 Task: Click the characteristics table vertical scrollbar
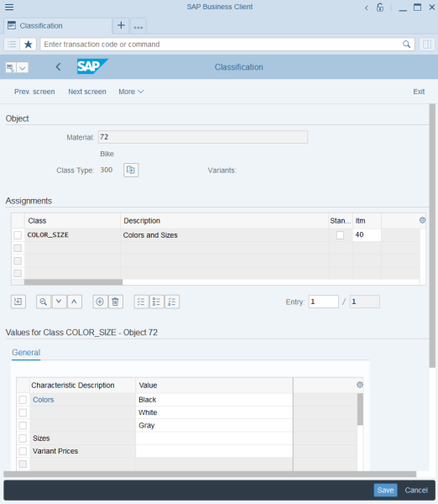[x=360, y=409]
